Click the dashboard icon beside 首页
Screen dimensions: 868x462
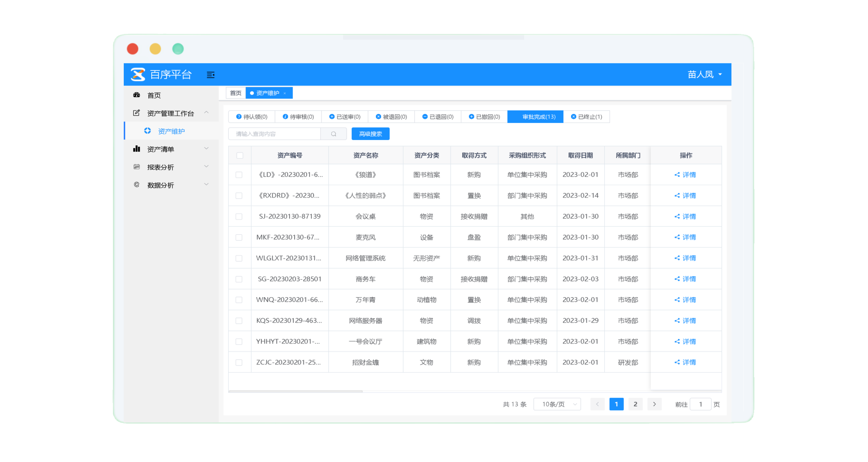pos(136,95)
